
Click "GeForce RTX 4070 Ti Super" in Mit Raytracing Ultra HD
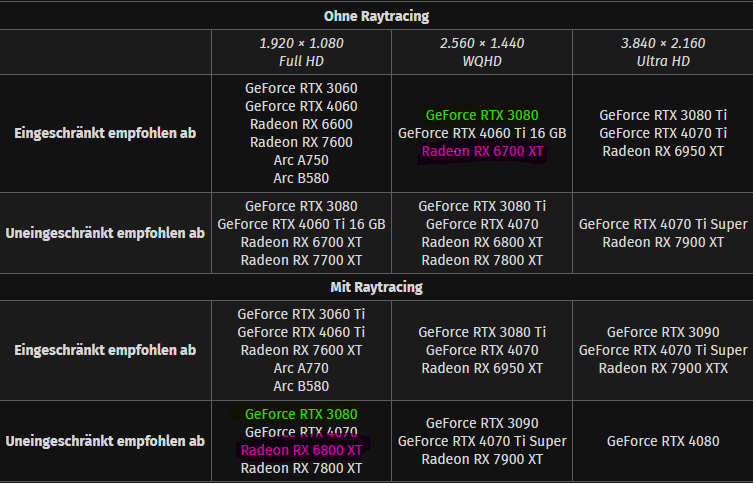point(663,350)
